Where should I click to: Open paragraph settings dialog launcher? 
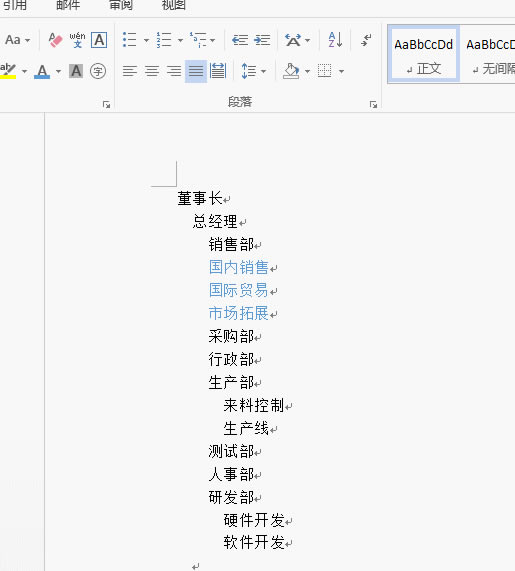click(x=373, y=105)
